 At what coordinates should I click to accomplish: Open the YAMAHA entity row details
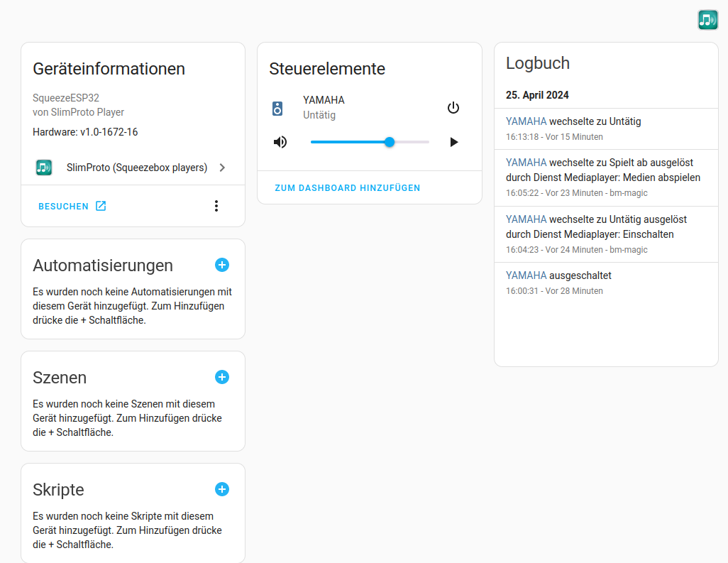[324, 107]
